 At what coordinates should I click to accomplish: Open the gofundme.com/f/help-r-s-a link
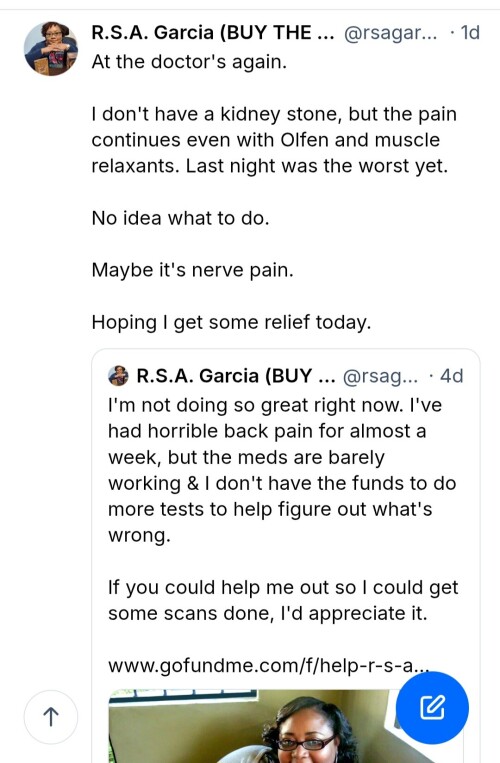tap(268, 665)
